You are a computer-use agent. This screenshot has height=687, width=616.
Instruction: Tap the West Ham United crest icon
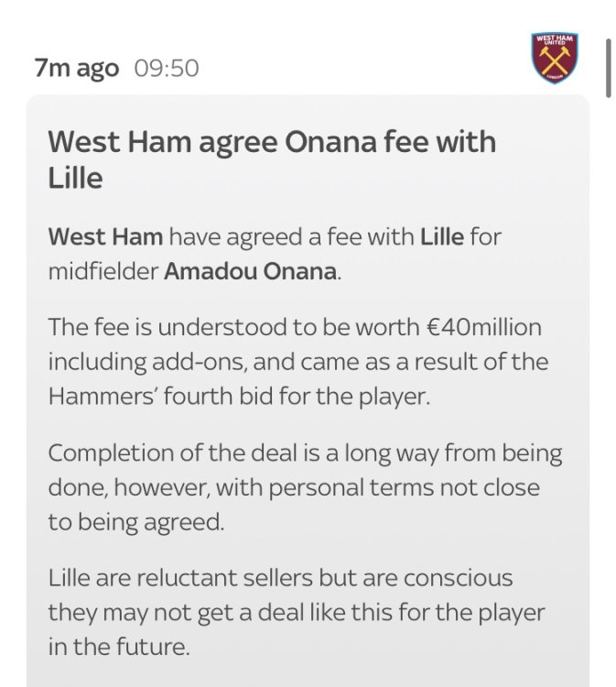[555, 57]
